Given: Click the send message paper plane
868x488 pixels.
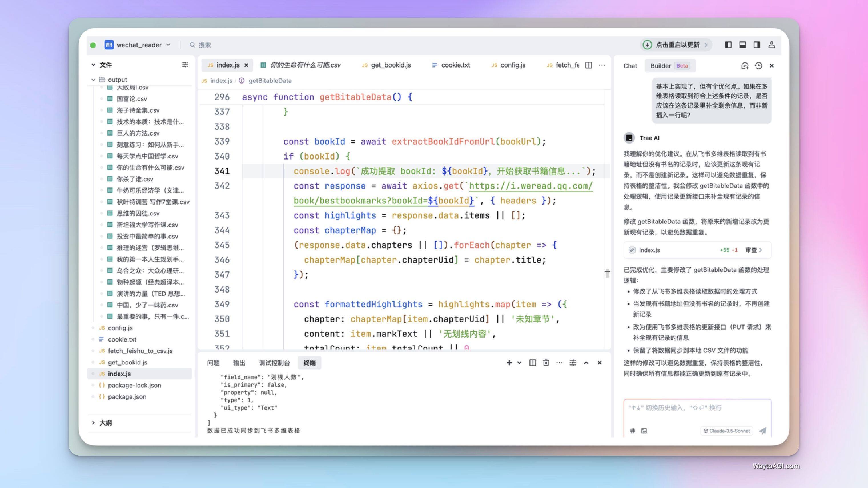Looking at the screenshot, I should tap(763, 431).
